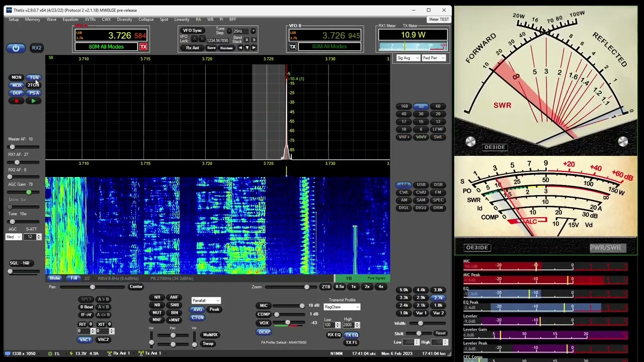This screenshot has width=644, height=362.
Task: Open the AGC Med dropdown
Action: (x=13, y=237)
